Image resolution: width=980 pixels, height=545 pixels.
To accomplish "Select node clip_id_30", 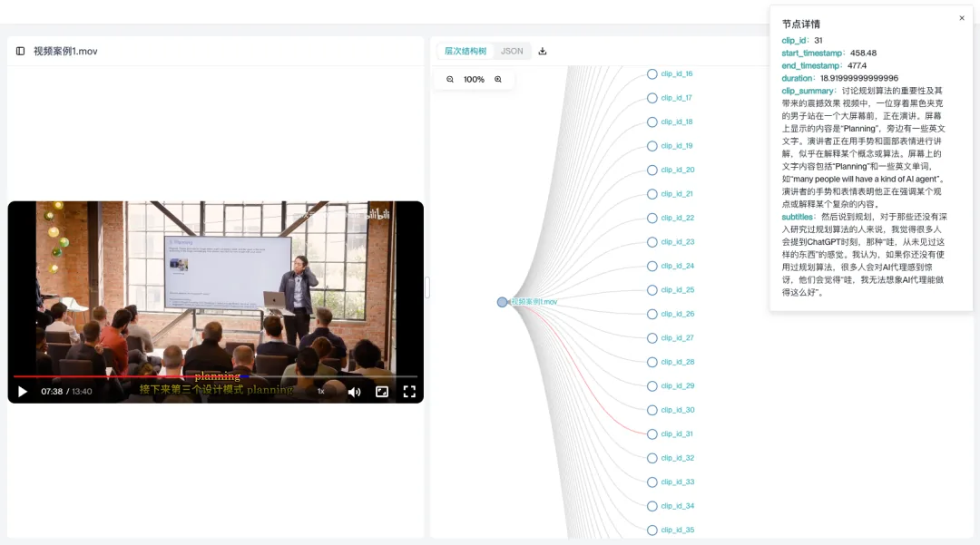I will coord(652,410).
